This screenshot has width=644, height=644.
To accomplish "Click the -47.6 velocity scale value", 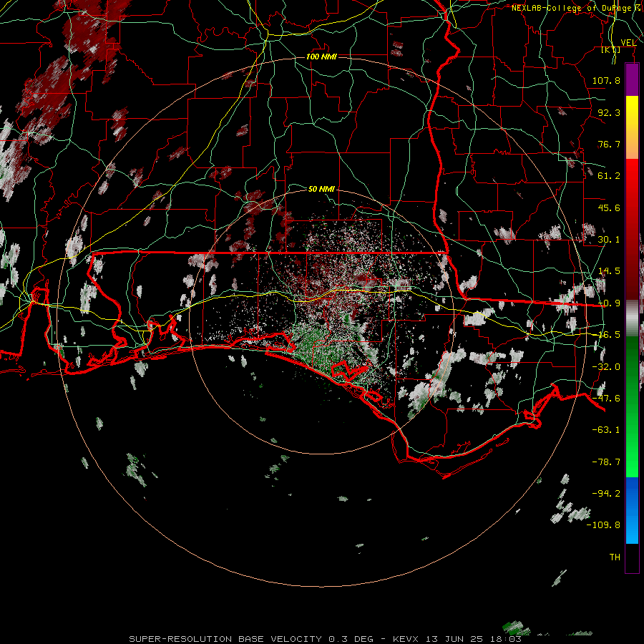I will (606, 399).
